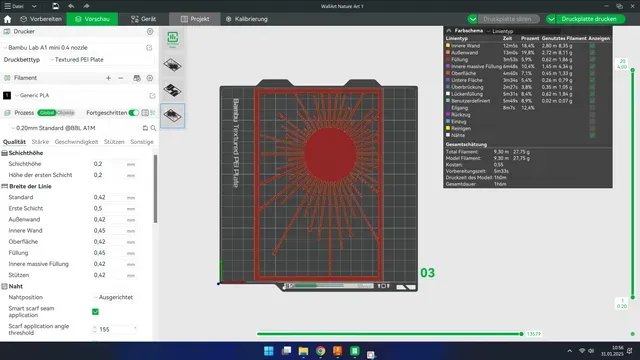Click the black filament color swatch number 1
This screenshot has height=360, width=640.
[7, 96]
